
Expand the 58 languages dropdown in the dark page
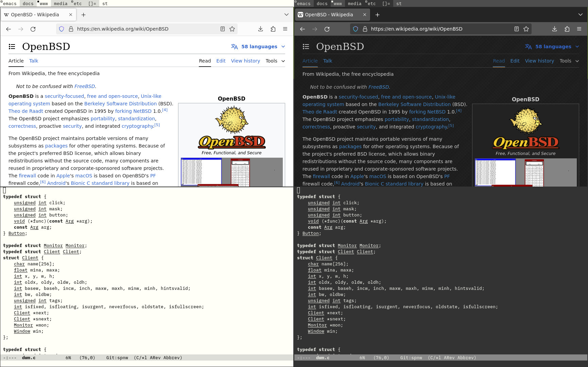coord(552,47)
